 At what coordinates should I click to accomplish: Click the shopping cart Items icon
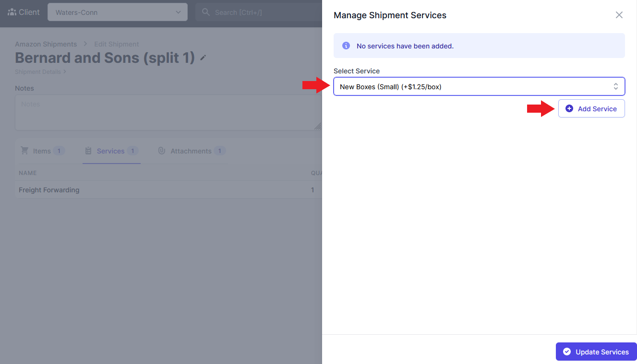pyautogui.click(x=24, y=151)
